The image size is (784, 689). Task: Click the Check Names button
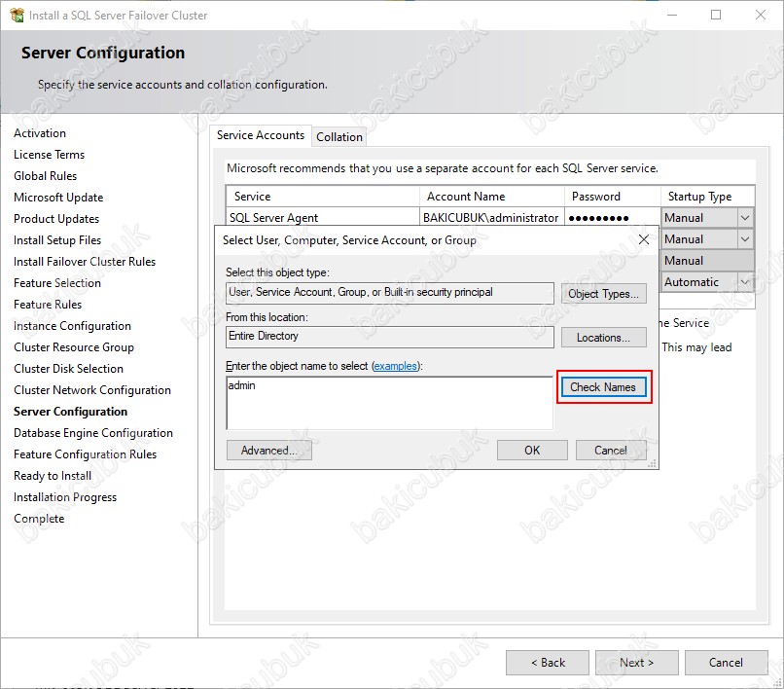[x=603, y=387]
